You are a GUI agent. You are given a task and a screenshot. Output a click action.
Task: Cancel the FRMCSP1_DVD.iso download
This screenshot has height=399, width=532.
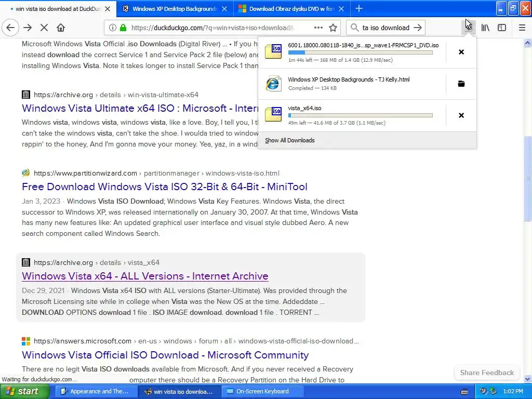click(461, 52)
